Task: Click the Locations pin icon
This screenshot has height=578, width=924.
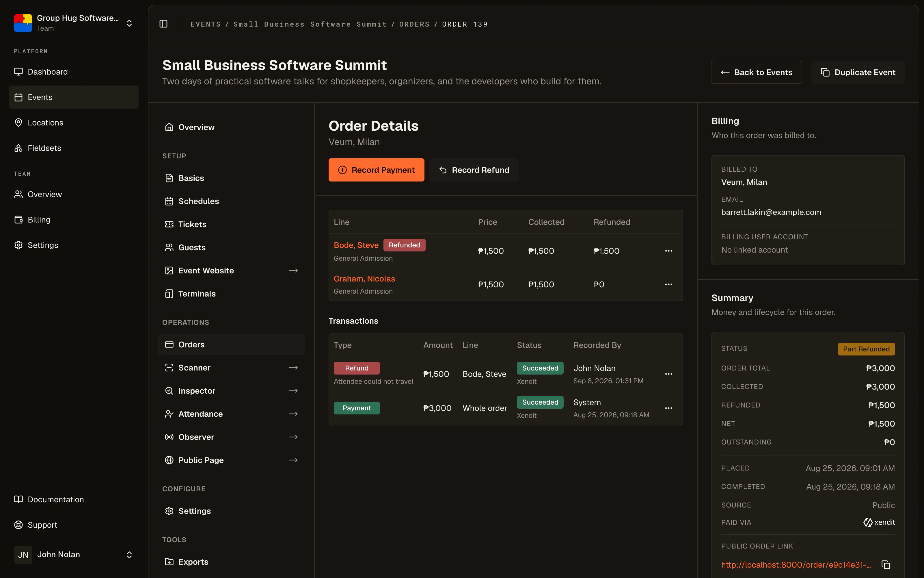Action: click(18, 122)
